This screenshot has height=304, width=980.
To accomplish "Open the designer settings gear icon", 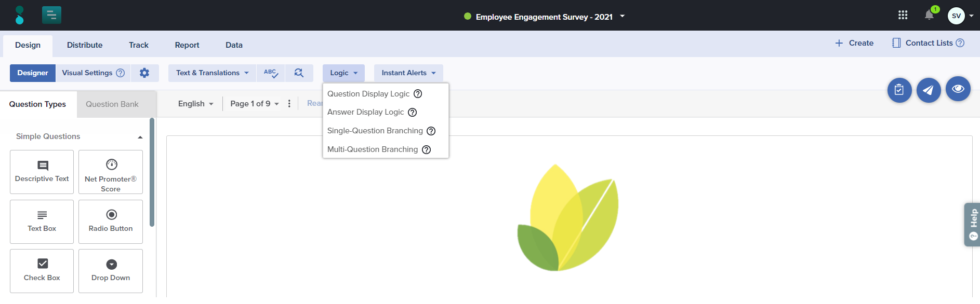I will [x=144, y=73].
